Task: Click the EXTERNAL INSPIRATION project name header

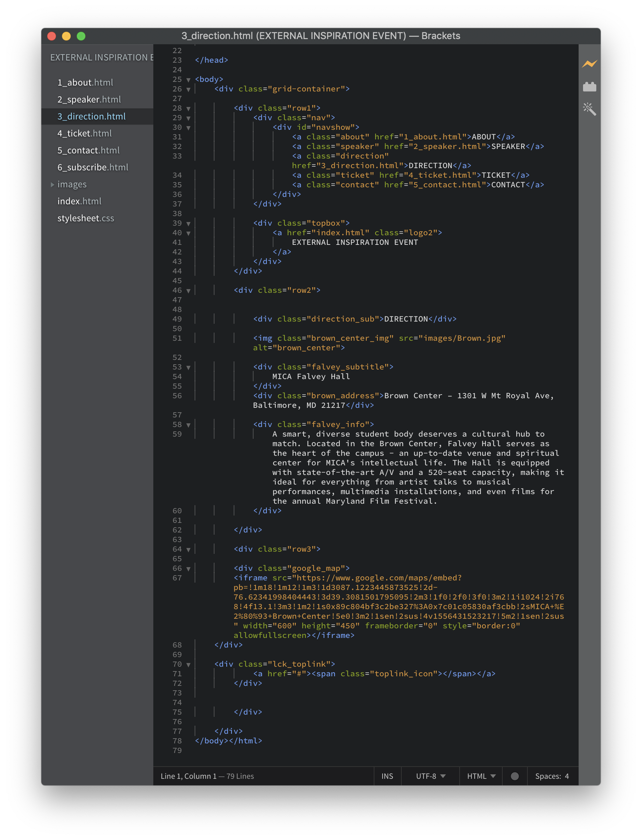Action: click(x=101, y=58)
